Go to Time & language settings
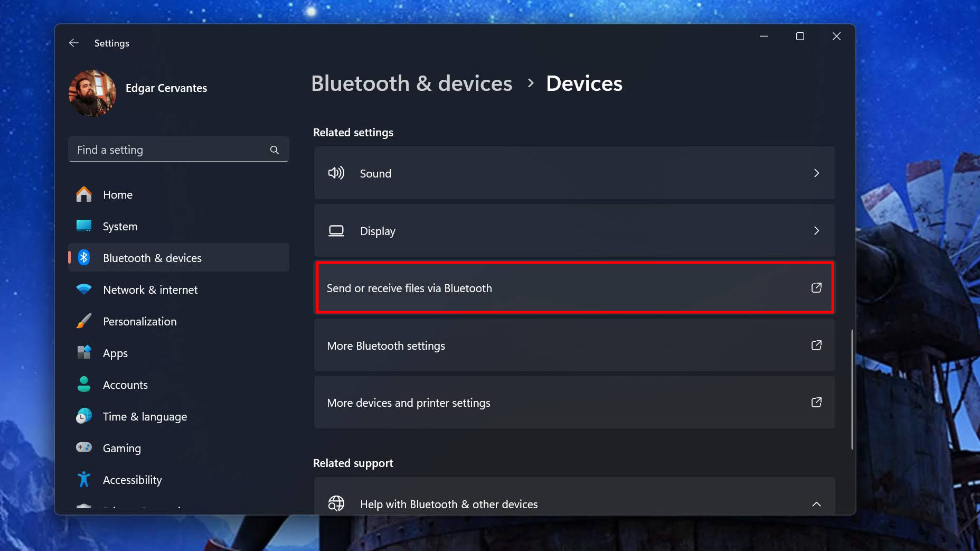Image resolution: width=980 pixels, height=551 pixels. click(145, 416)
